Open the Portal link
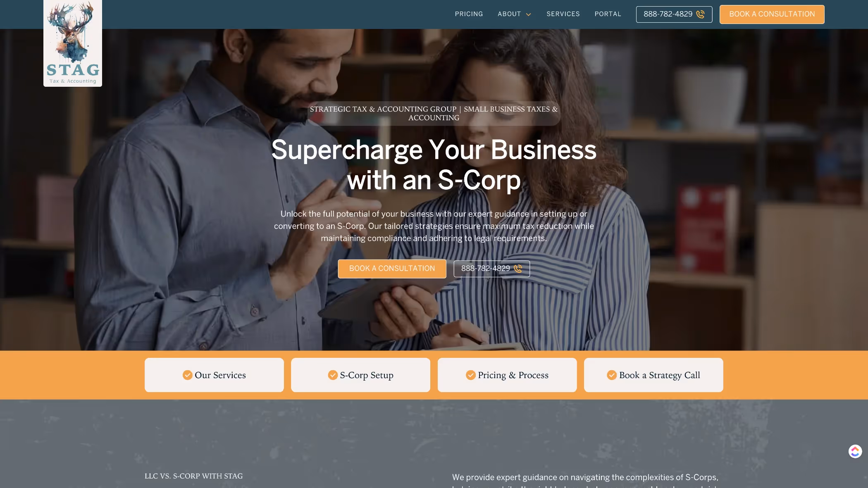This screenshot has height=488, width=868. 608,14
